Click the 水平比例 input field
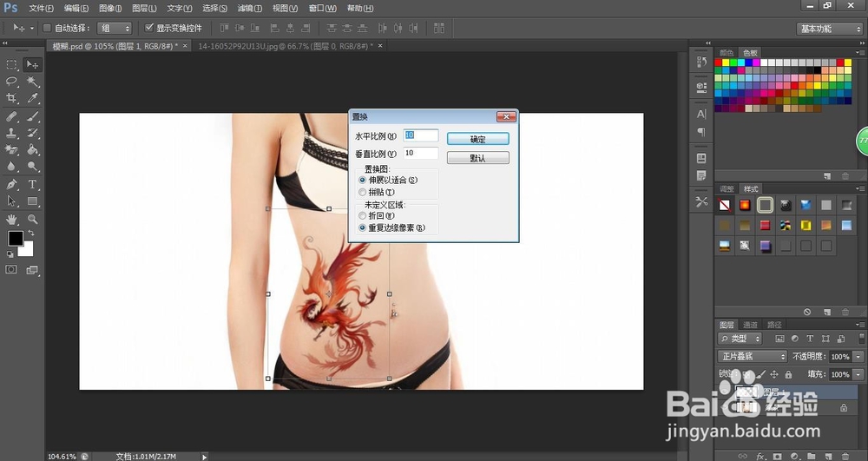This screenshot has width=868, height=461. pyautogui.click(x=421, y=135)
